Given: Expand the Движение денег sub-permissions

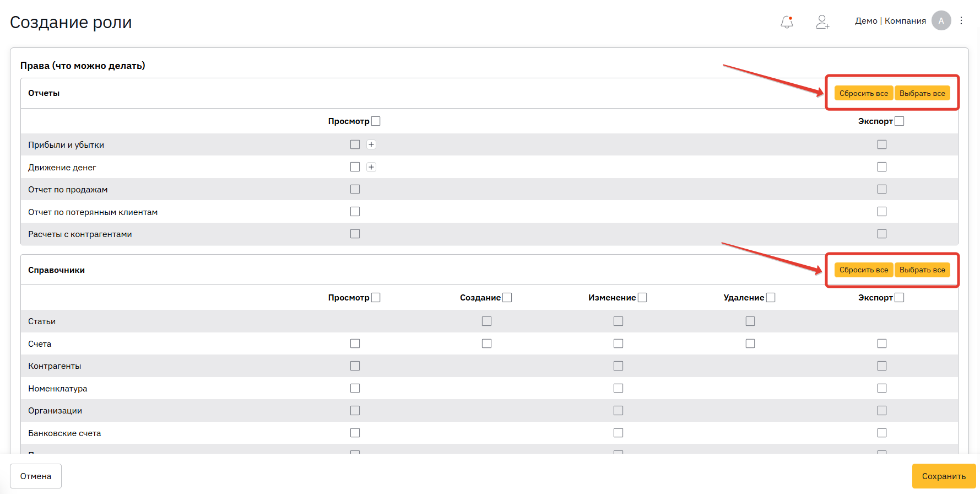Looking at the screenshot, I should pyautogui.click(x=371, y=167).
